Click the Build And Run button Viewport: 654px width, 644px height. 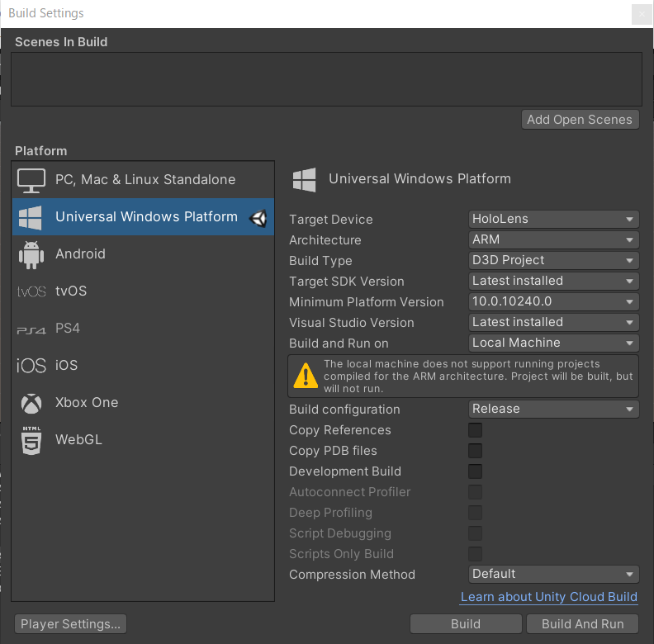582,624
